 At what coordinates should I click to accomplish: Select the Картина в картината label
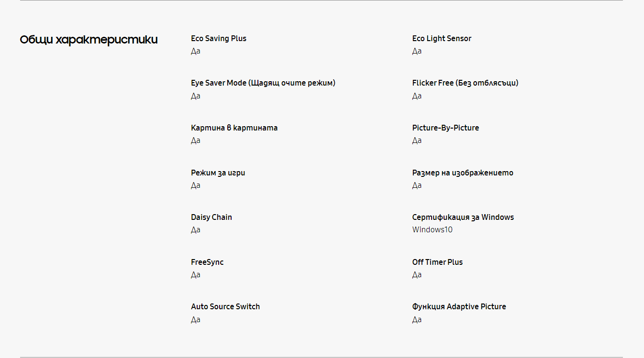pyautogui.click(x=234, y=128)
